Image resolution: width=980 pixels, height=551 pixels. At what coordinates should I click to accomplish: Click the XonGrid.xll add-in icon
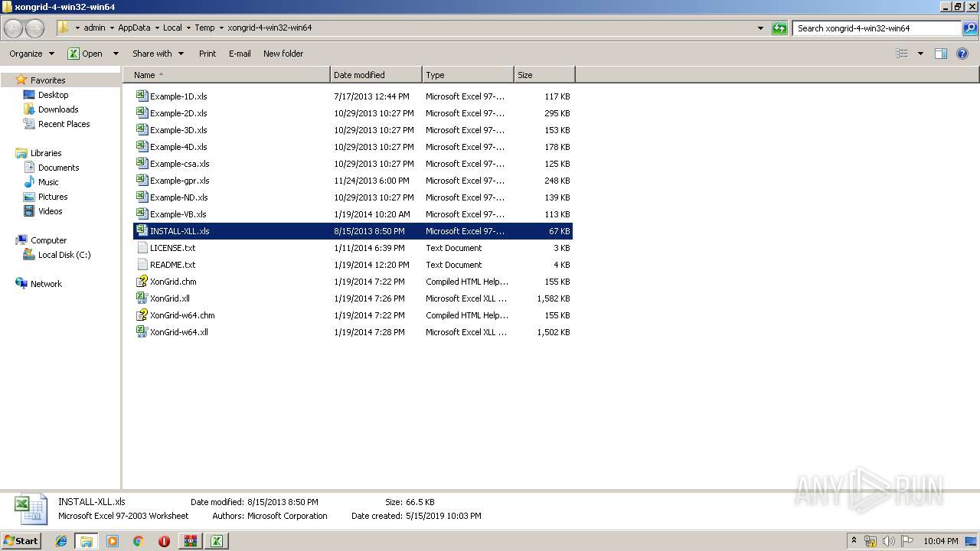coord(142,298)
